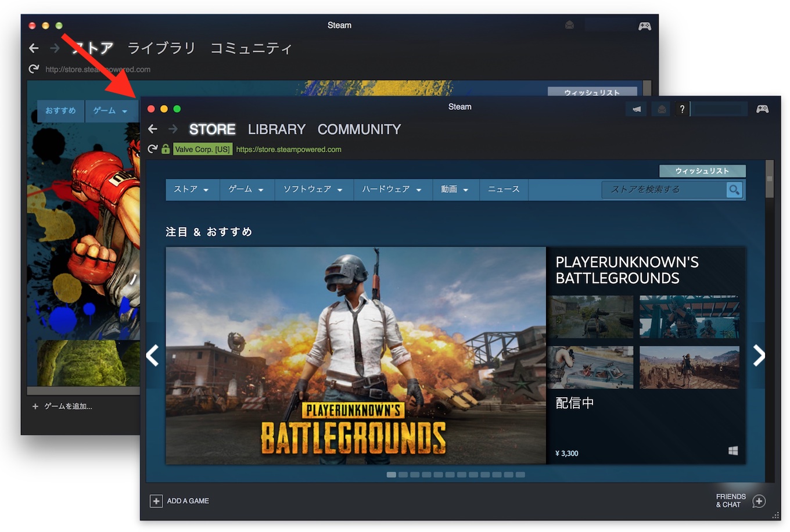Open the ハードウェア dropdown menu
This screenshot has width=790, height=532.
[x=392, y=189]
